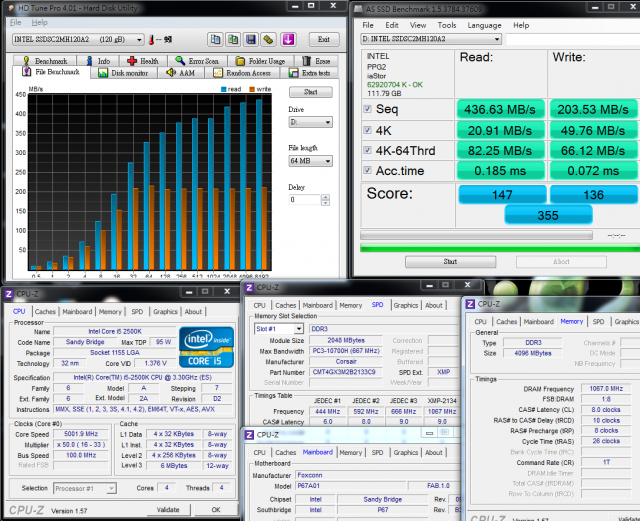
Task: Switch to Graphics tab in CPU-Z SPD window
Action: click(406, 305)
